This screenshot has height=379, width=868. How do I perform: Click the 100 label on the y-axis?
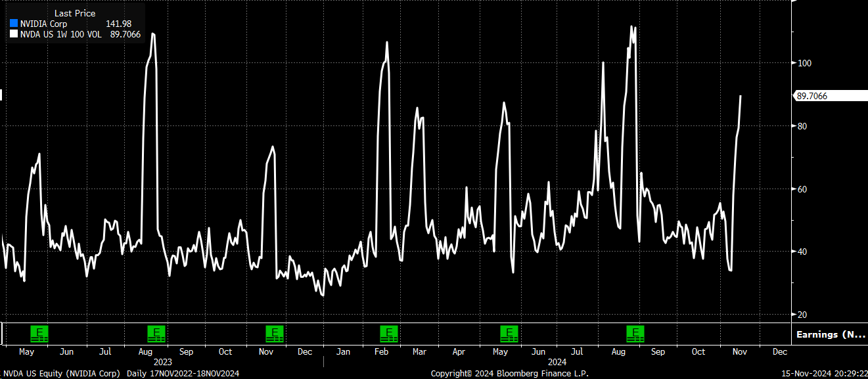pos(804,63)
